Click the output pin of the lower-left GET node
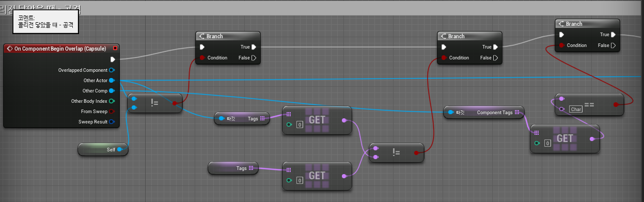This screenshot has width=644, height=202. tap(344, 176)
